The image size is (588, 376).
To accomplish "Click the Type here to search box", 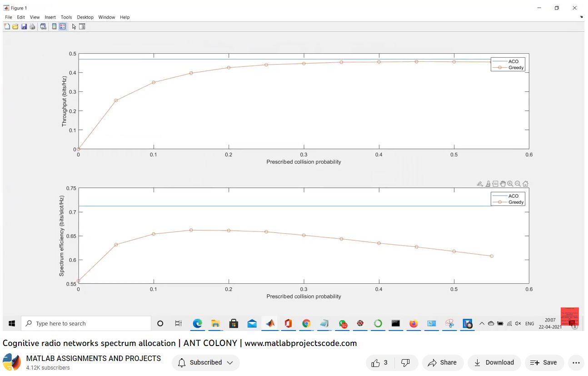I will (x=86, y=324).
